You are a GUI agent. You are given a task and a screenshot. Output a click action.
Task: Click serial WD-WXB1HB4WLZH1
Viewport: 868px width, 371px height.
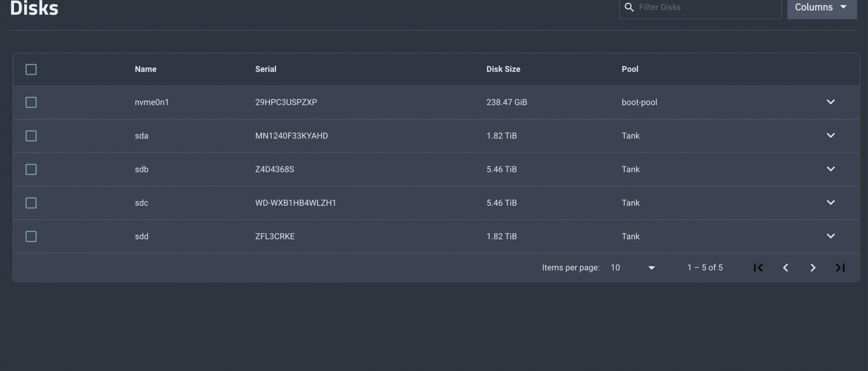click(x=296, y=203)
